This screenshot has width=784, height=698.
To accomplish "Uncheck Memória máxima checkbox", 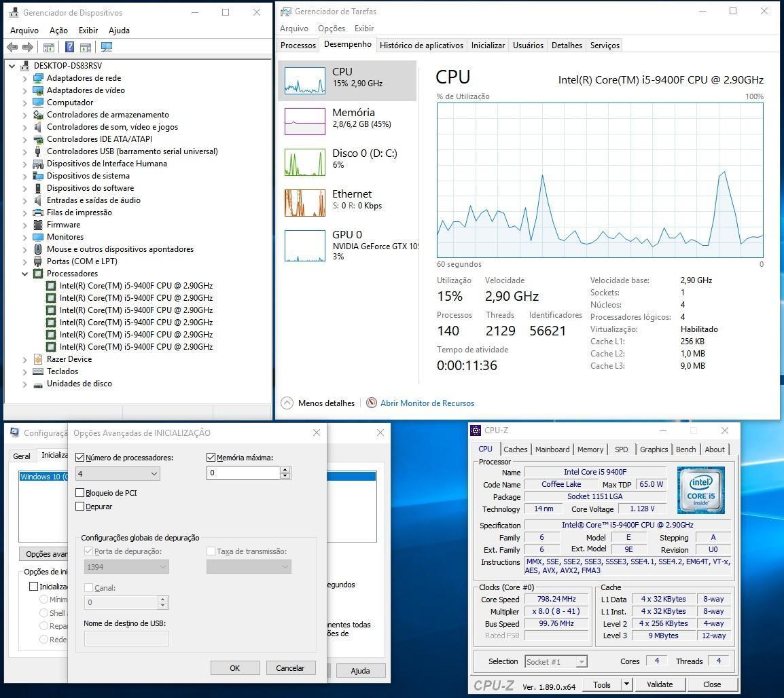I will point(211,458).
